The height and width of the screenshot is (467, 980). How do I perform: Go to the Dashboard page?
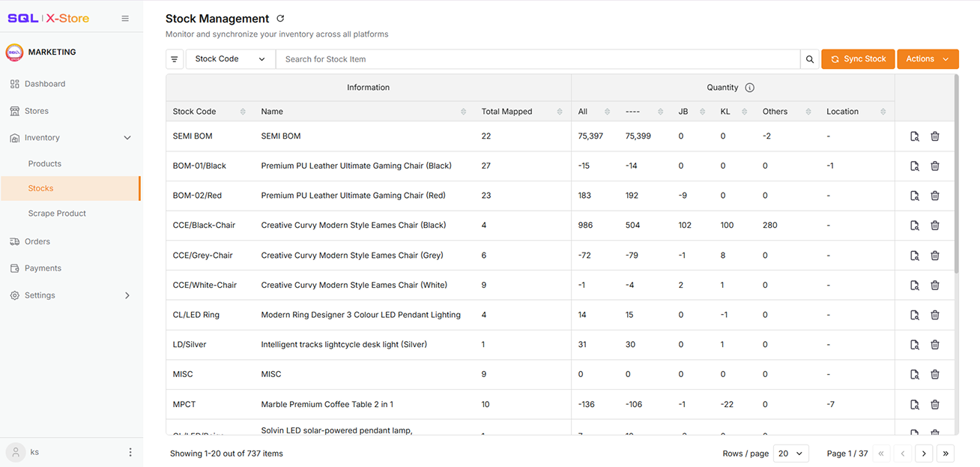pos(45,84)
